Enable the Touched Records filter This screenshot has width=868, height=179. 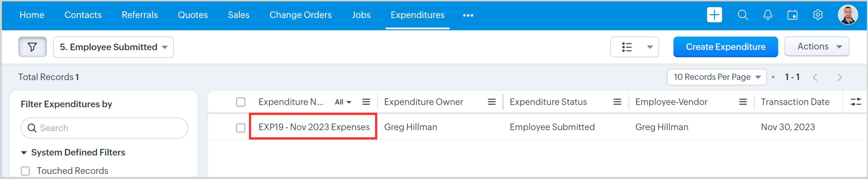(x=26, y=171)
